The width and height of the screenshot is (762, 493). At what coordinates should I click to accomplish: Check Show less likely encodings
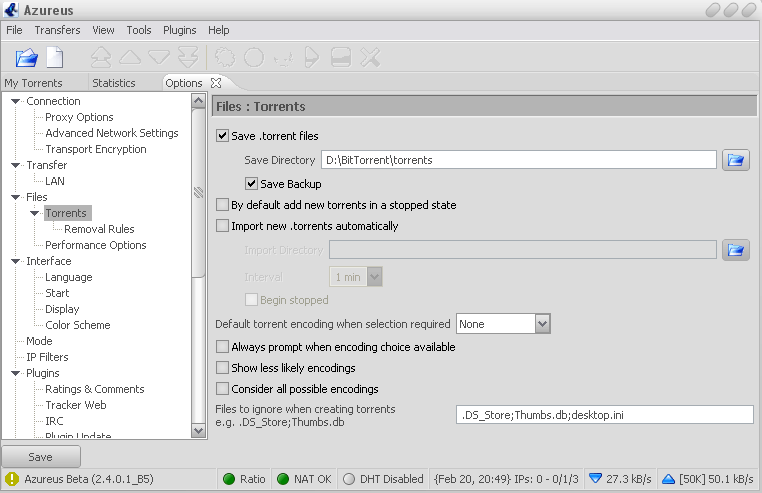pos(222,368)
